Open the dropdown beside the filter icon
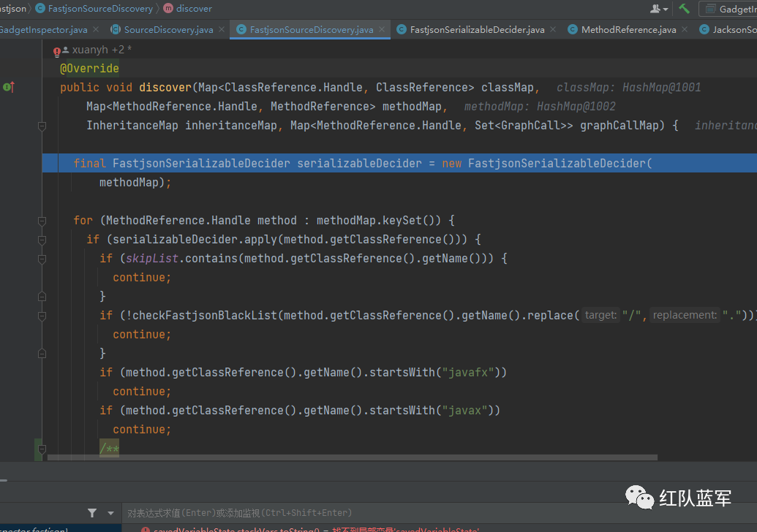The image size is (757, 532). tap(110, 513)
